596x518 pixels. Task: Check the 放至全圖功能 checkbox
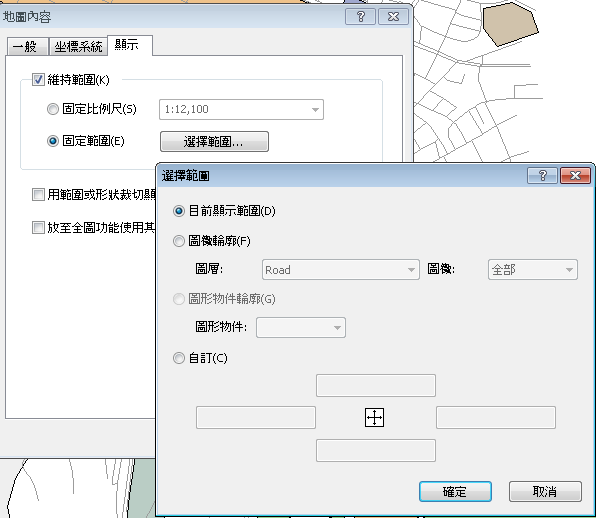(38, 228)
